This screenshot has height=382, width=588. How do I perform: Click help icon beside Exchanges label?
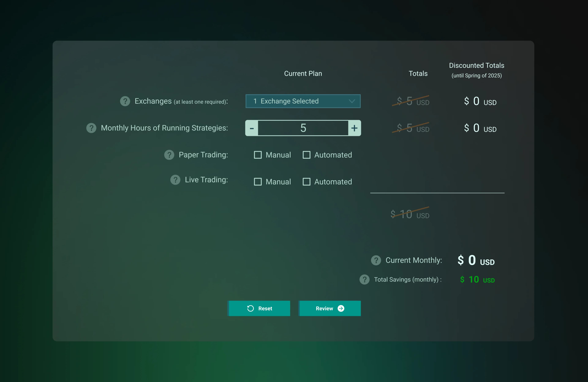point(125,101)
